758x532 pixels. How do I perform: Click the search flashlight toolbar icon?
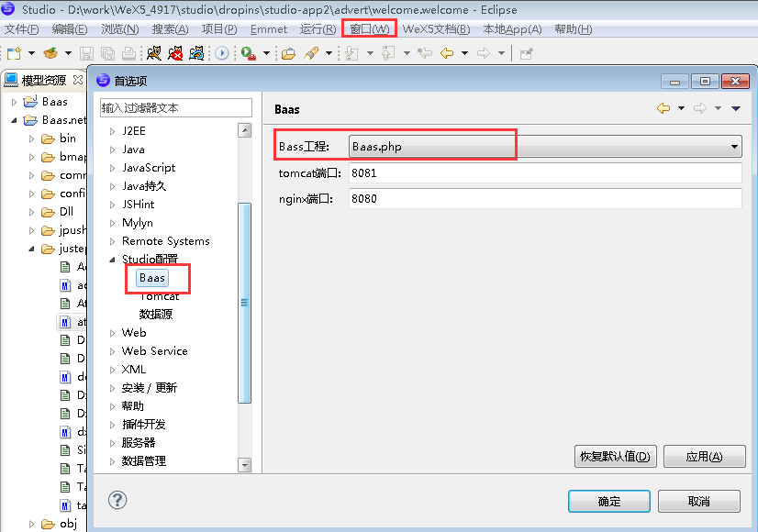tap(311, 53)
